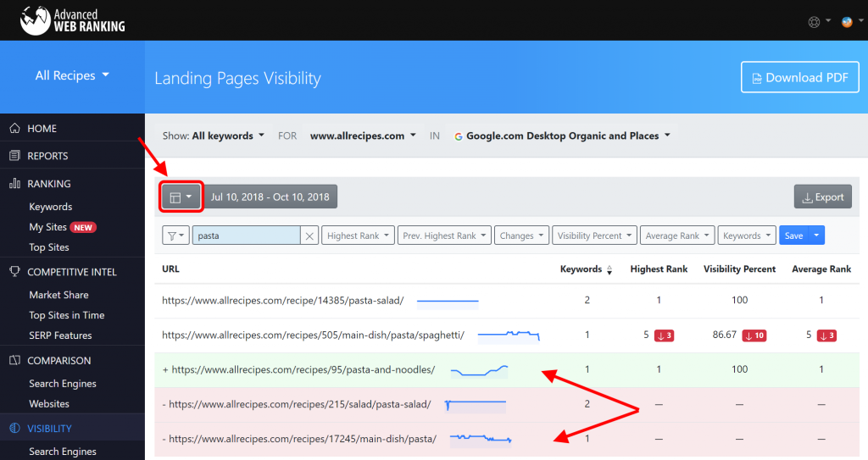Click the Visibility globe icon

(x=15, y=428)
